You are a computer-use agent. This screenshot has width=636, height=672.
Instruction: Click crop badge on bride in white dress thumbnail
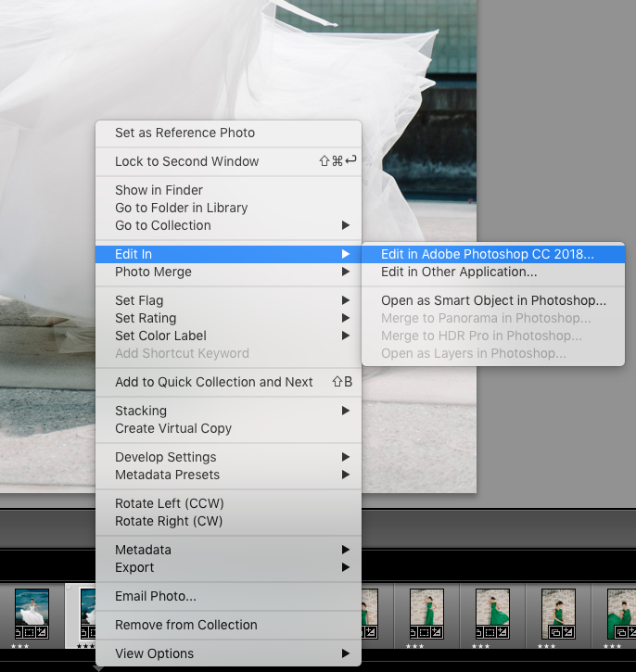(x=30, y=632)
